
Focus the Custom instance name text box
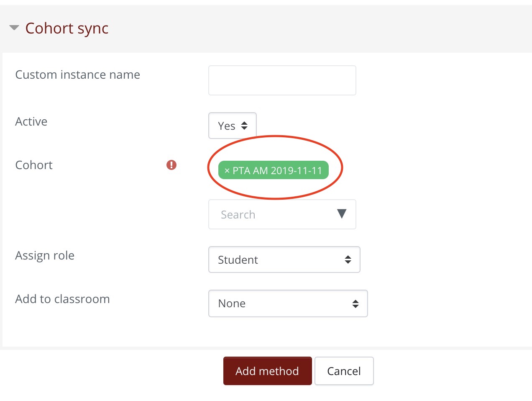282,80
